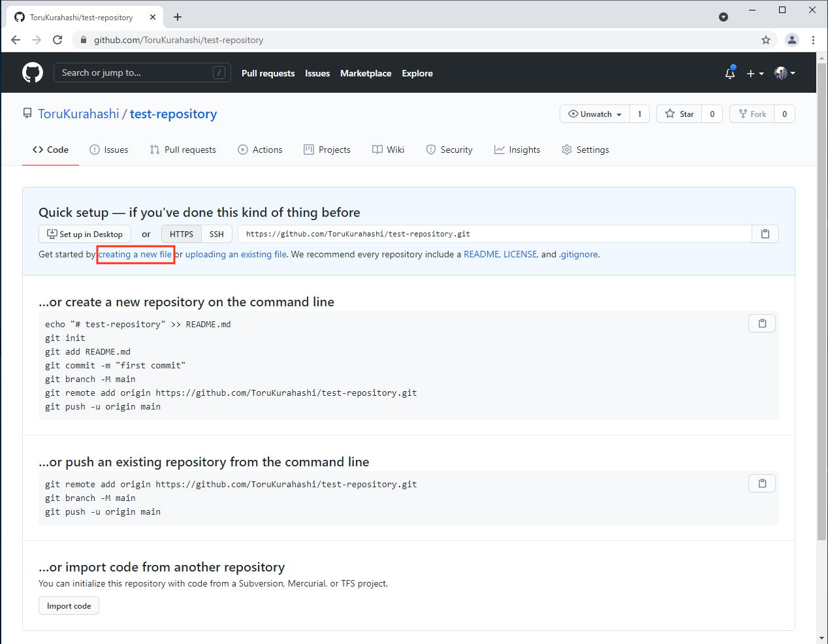Open the Wiki tab
The height and width of the screenshot is (644, 828).
pos(388,150)
